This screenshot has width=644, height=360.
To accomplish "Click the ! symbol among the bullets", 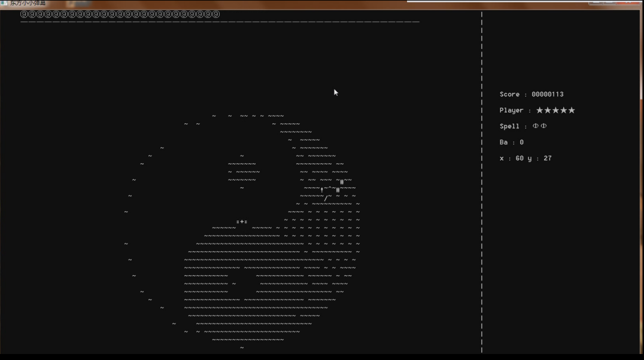I will point(322,190).
